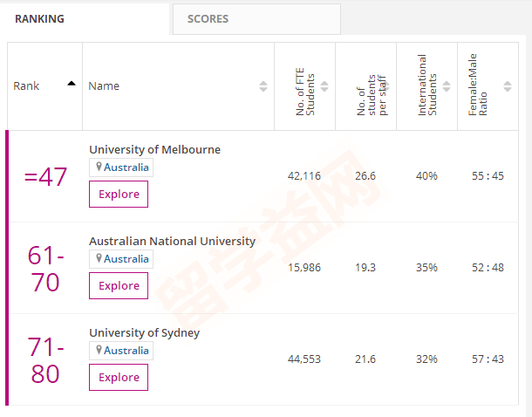Sort by Name column arrows
The height and width of the screenshot is (417, 532).
tap(263, 86)
